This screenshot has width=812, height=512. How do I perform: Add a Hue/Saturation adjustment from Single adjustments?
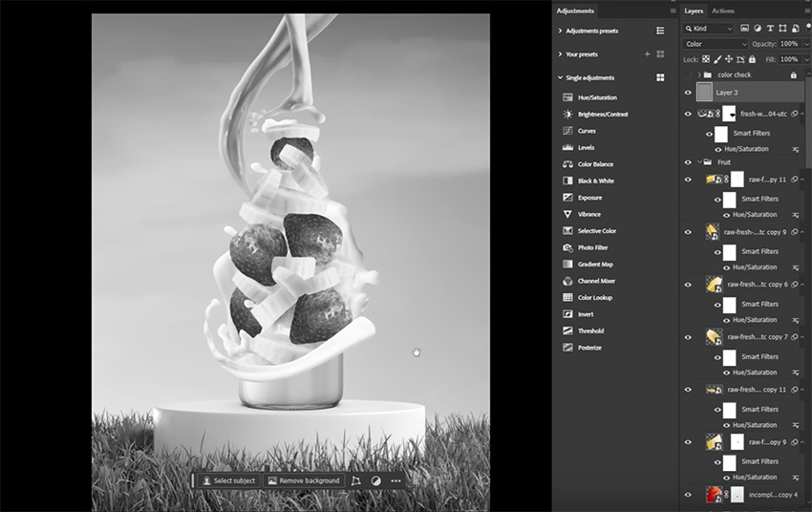click(x=589, y=97)
